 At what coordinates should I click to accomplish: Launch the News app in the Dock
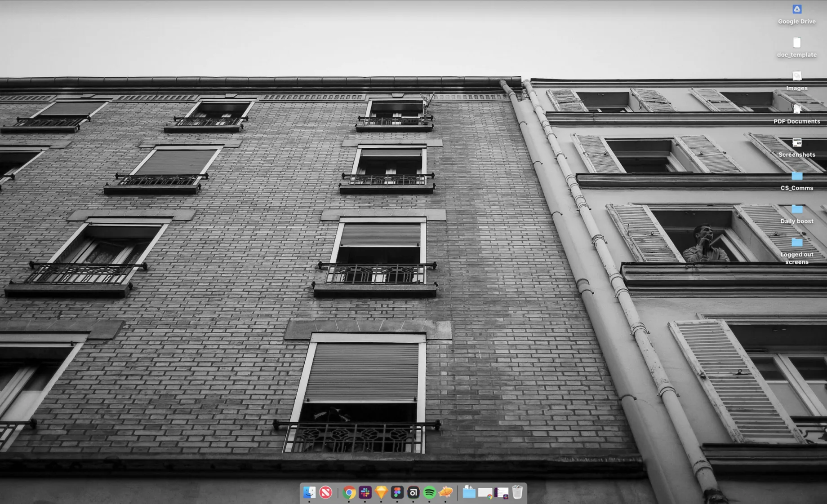[x=325, y=492]
